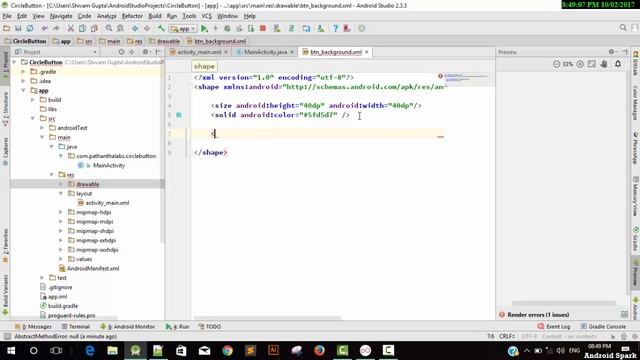Toggle the Structure tool window side tab

coord(5,109)
